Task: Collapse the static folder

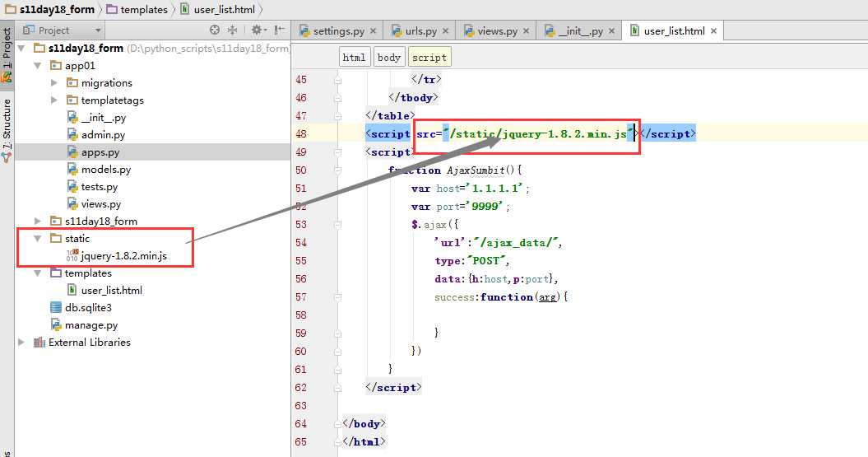Action: point(38,238)
